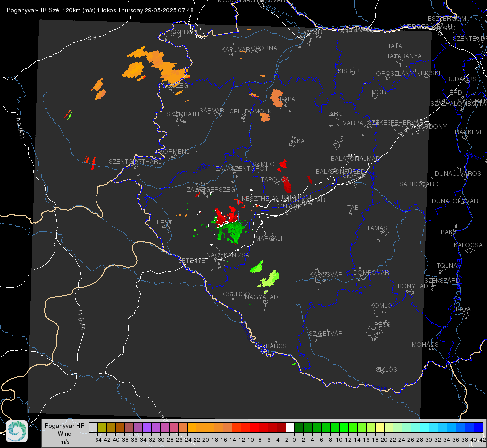
Task: Click the LETENYE city label
Action: (x=192, y=261)
